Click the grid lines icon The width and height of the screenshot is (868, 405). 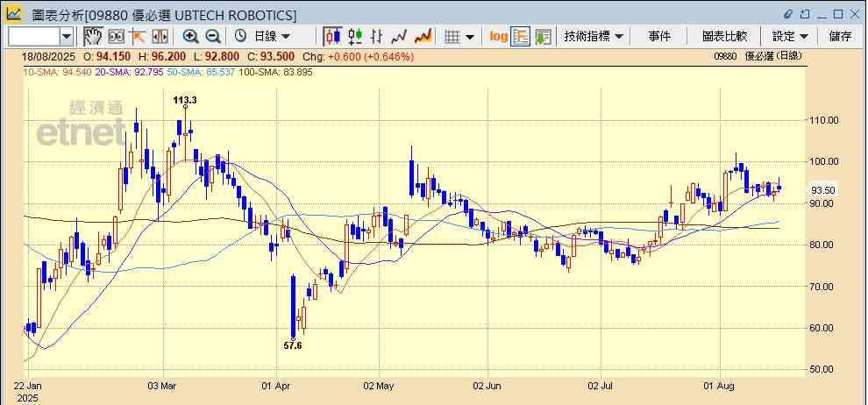pos(452,37)
